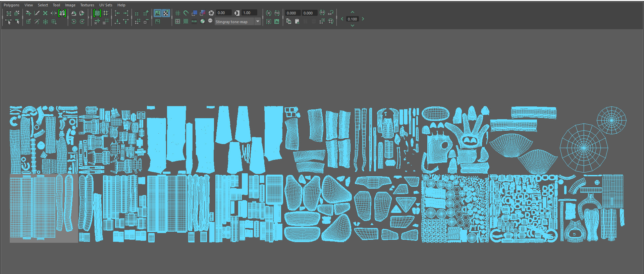
Task: Click the up chevron above 0.100
Action: [x=353, y=12]
